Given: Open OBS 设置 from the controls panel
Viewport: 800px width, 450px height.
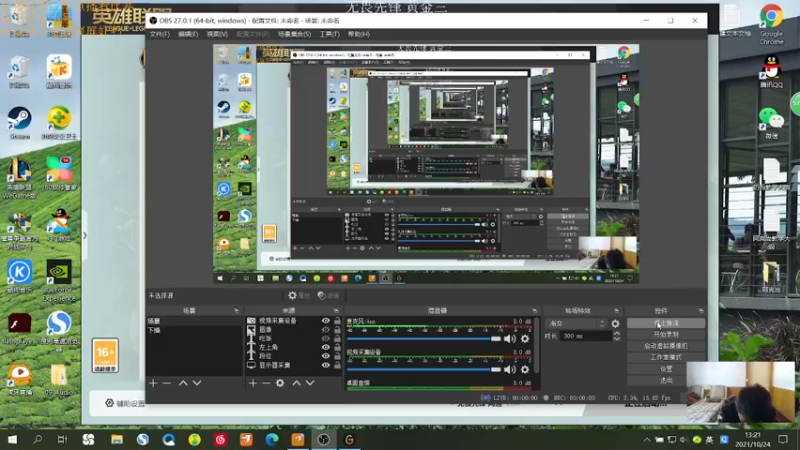Looking at the screenshot, I should click(x=666, y=368).
